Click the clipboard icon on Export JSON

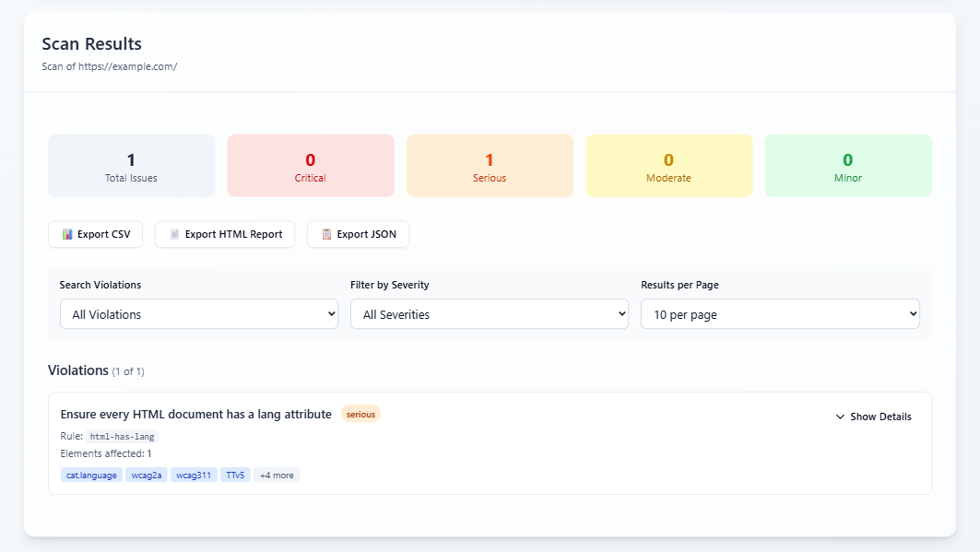(326, 234)
